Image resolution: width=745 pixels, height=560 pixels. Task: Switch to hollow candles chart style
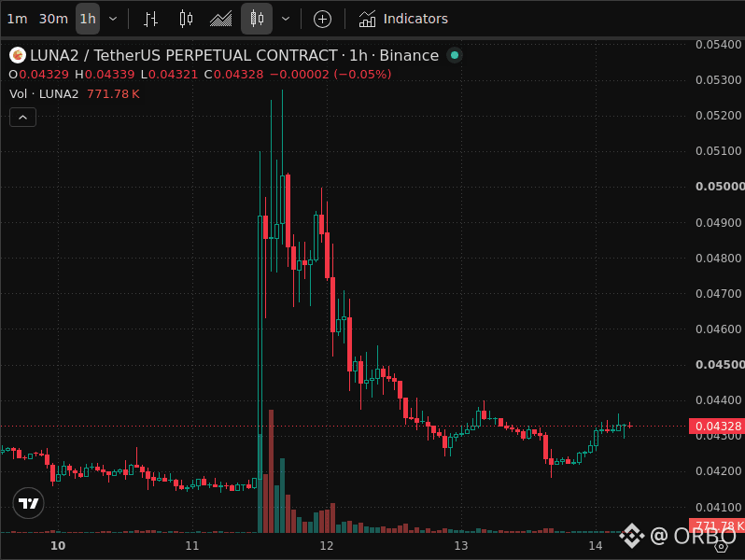click(x=186, y=19)
